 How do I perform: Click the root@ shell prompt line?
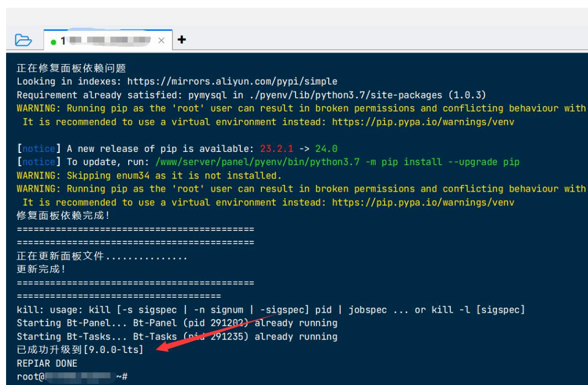[x=72, y=376]
